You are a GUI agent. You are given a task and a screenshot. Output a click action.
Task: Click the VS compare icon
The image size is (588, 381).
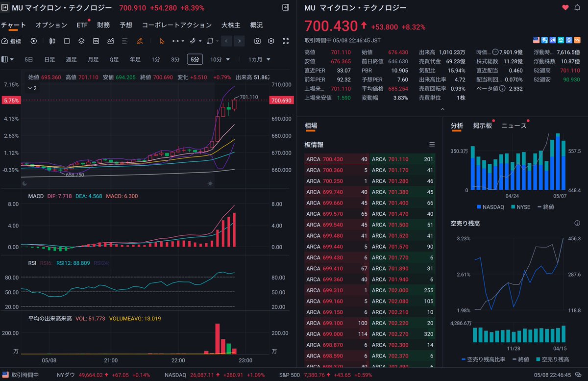point(96,41)
